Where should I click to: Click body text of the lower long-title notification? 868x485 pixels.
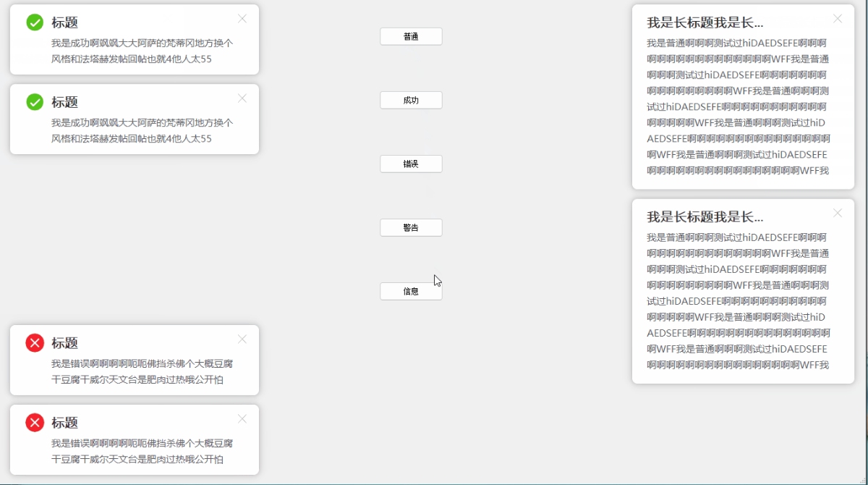click(x=738, y=300)
